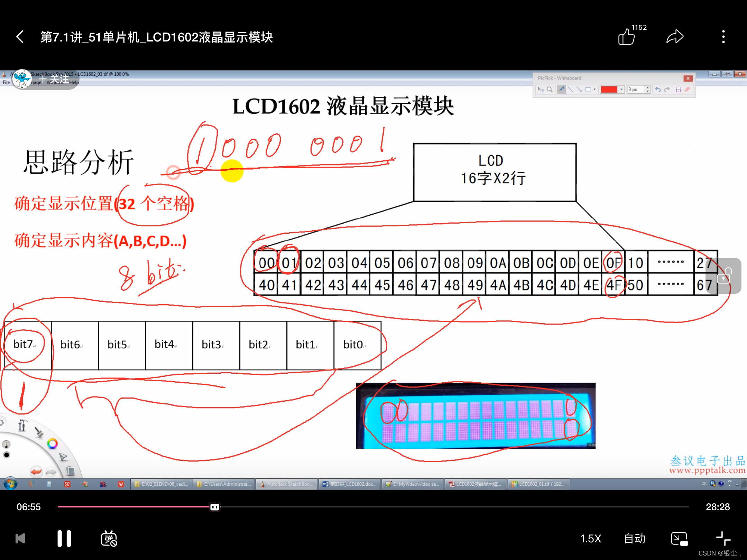Screen dimensions: 747x560
Task: Jump to the previous video
Action: 20,538
